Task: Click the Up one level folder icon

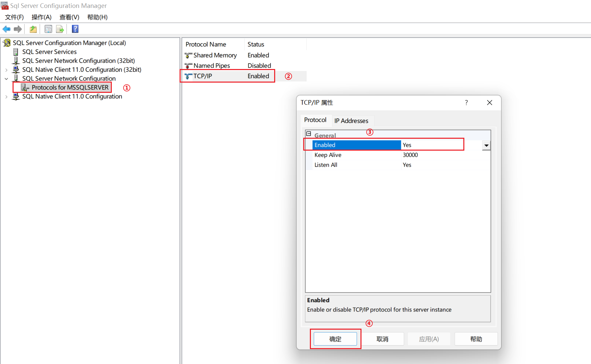Action: coord(33,29)
